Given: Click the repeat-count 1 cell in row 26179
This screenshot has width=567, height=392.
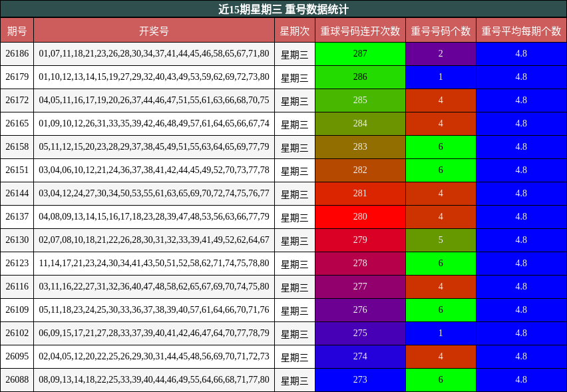Looking at the screenshot, I should click(441, 77).
